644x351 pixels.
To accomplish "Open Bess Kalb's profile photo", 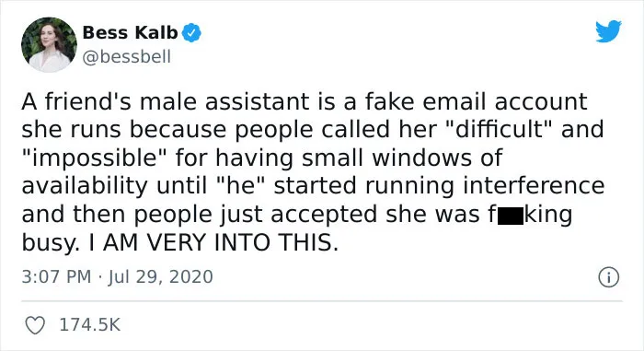I will point(49,44).
